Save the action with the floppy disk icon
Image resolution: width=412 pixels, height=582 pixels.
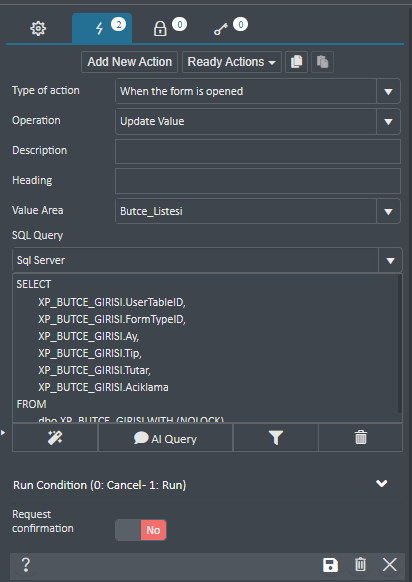click(x=330, y=565)
